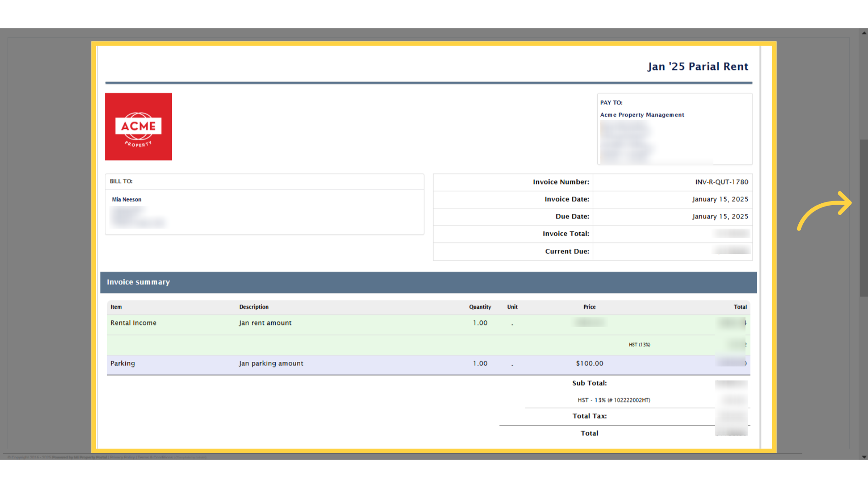Click the Jan '25 Parial Rent title
The height and width of the screenshot is (488, 868).
pos(698,67)
